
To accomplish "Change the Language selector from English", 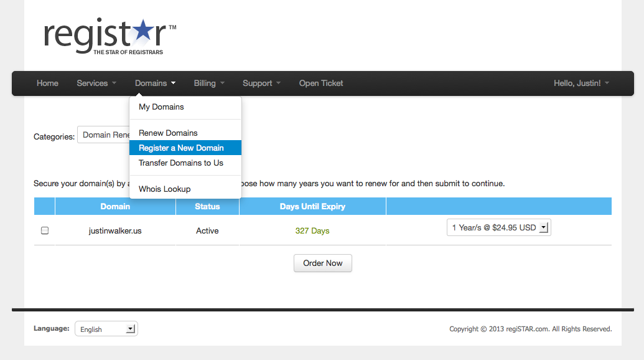I will click(106, 329).
